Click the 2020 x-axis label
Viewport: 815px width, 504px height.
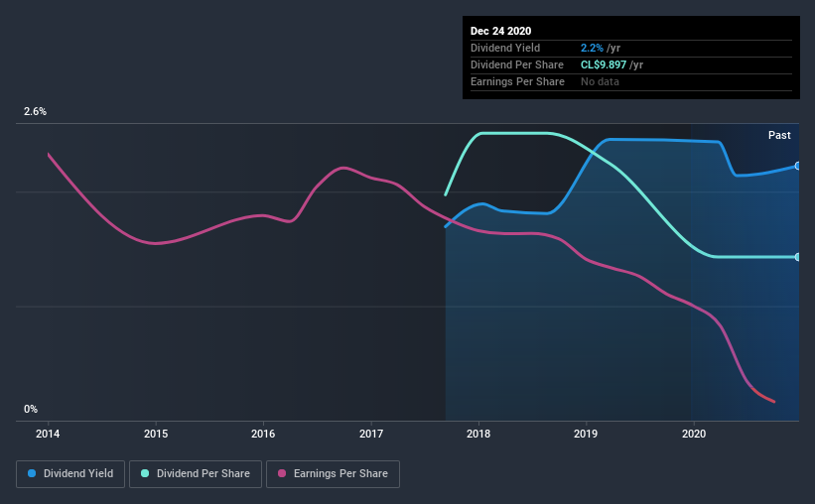click(x=694, y=434)
